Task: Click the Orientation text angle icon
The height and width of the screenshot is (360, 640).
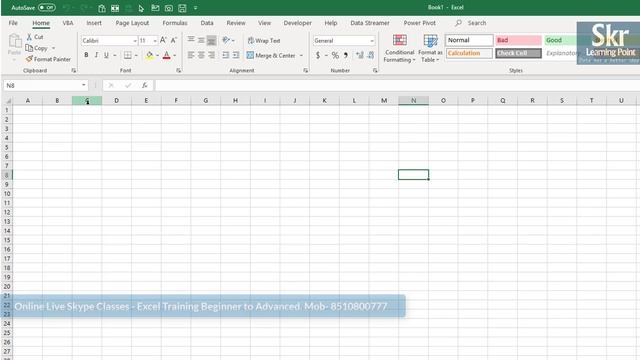Action: pos(226,40)
